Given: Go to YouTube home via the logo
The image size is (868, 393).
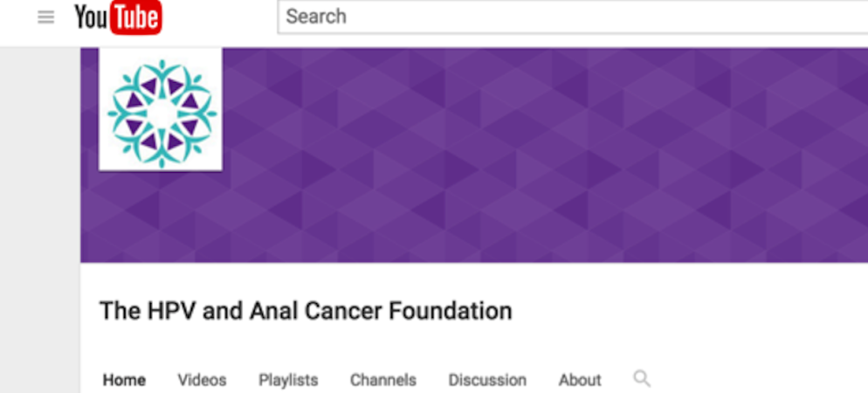Looking at the screenshot, I should tap(118, 17).
